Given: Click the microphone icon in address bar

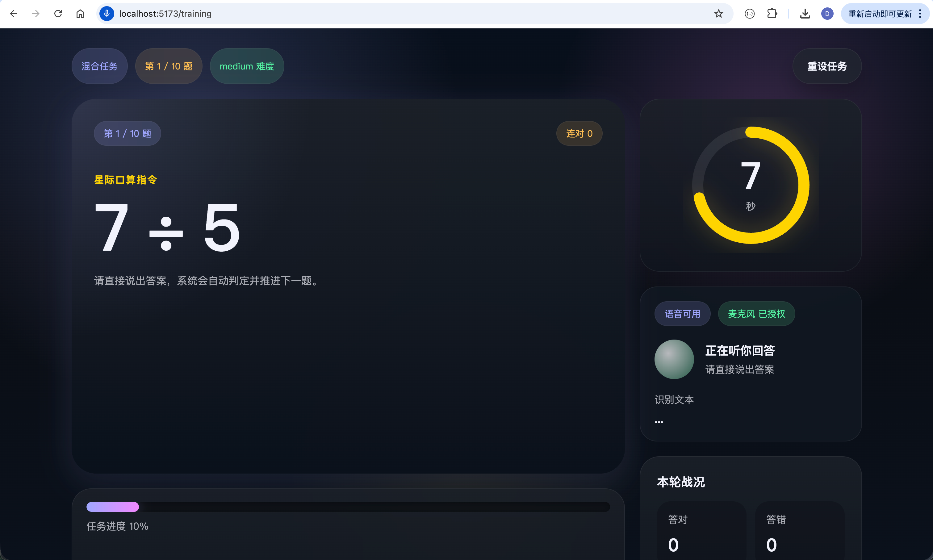Looking at the screenshot, I should click(107, 14).
